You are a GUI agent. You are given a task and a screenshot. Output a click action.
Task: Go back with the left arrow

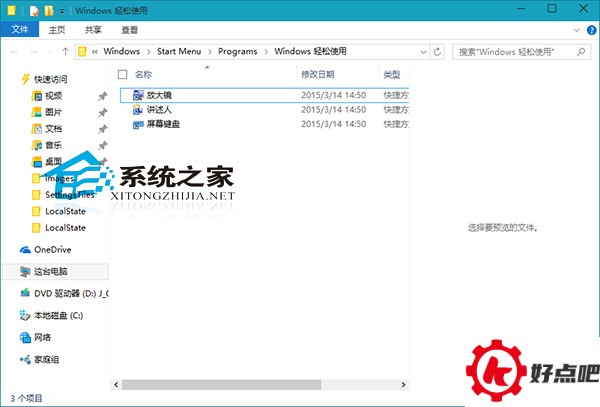[14, 52]
